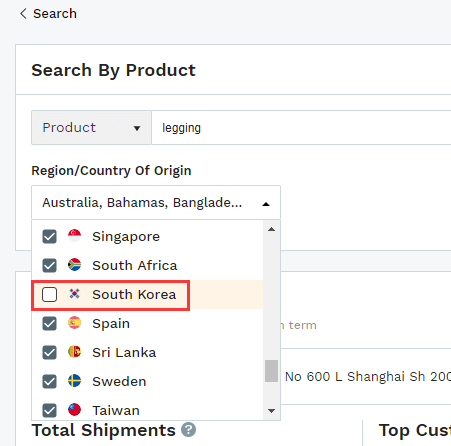This screenshot has width=451, height=446.
Task: Uncheck the Taiwan checkbox
Action: [x=49, y=411]
